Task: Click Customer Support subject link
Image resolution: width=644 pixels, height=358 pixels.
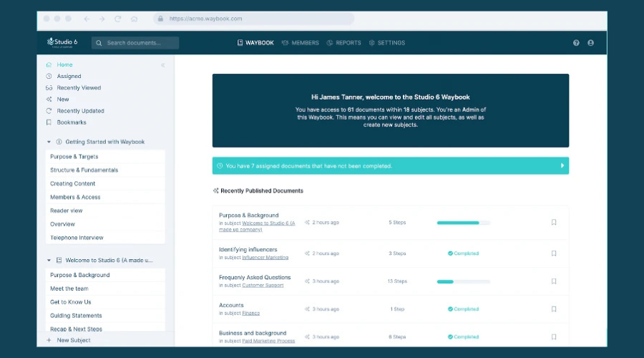Action: [263, 285]
